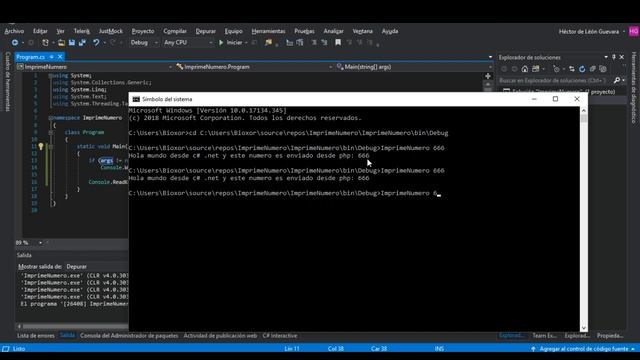
Task: Click the Find in Files toolbar icon
Action: coord(268,42)
